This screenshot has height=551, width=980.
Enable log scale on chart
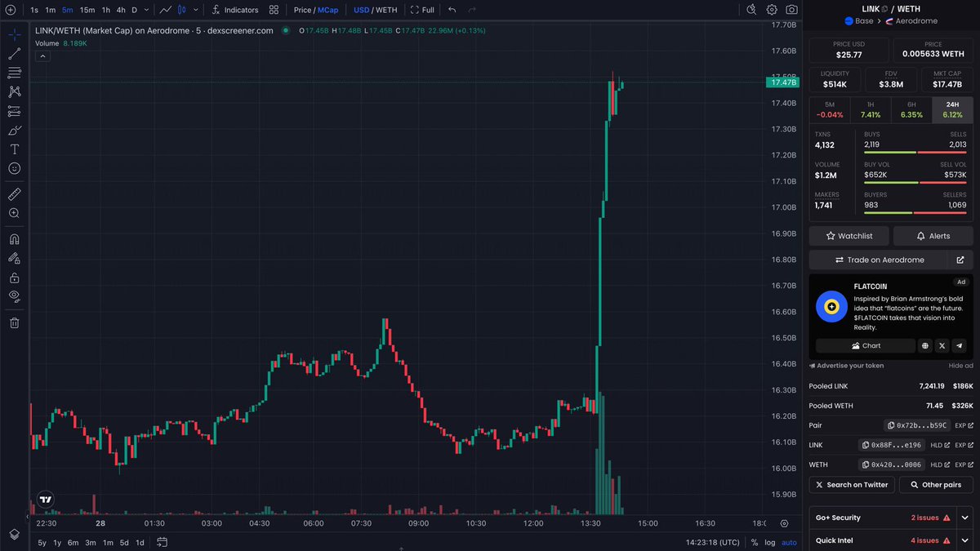coord(769,542)
